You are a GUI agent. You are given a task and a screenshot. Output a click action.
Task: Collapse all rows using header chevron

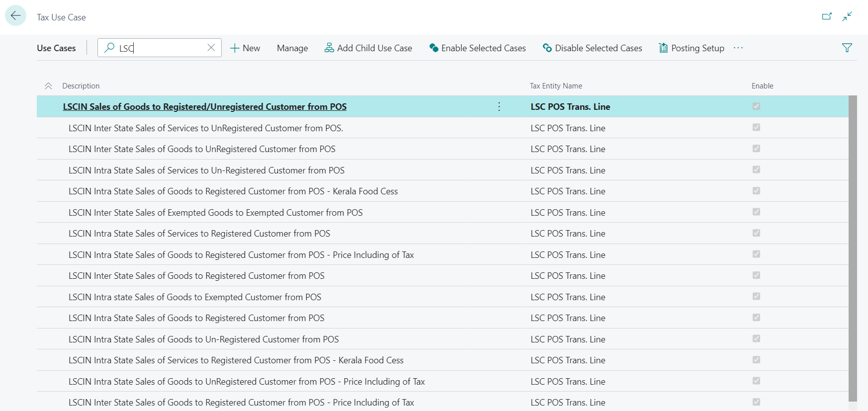(48, 86)
